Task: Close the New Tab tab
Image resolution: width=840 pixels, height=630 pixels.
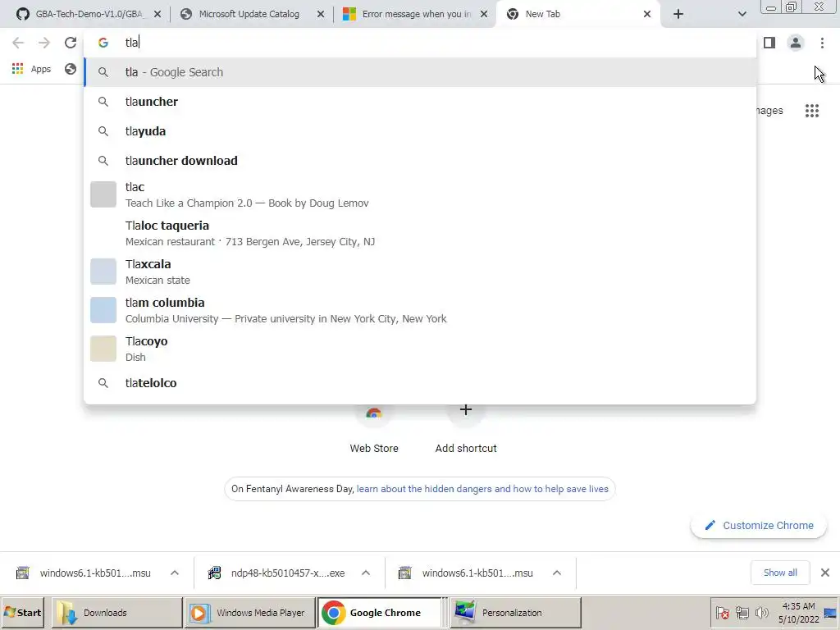Action: pos(647,15)
